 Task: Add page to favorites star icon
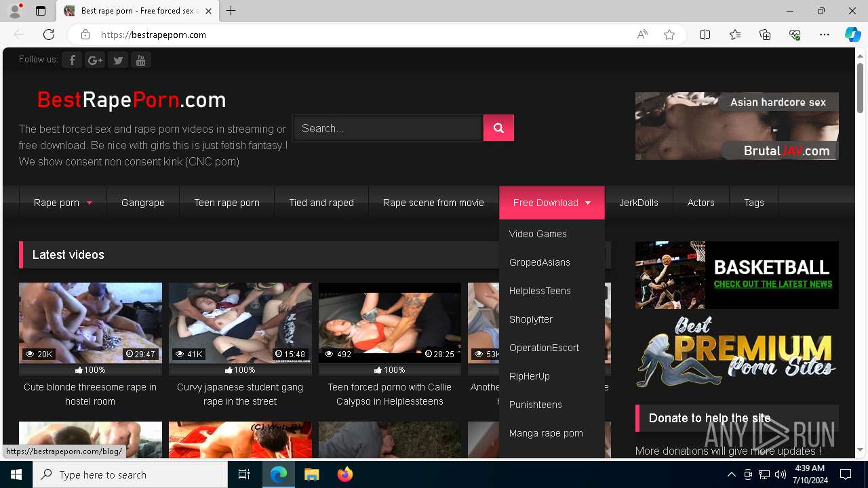(x=669, y=35)
